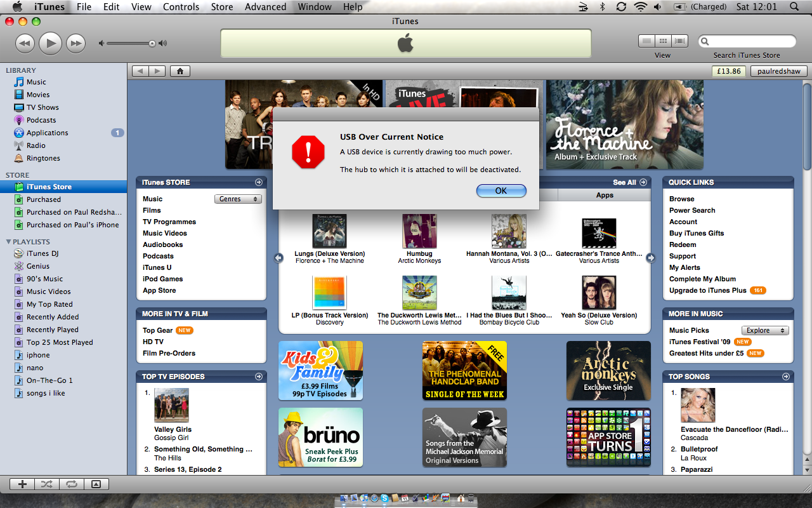Viewport: 812px width, 508px height.
Task: Open the Genres dropdown
Action: 238,199
